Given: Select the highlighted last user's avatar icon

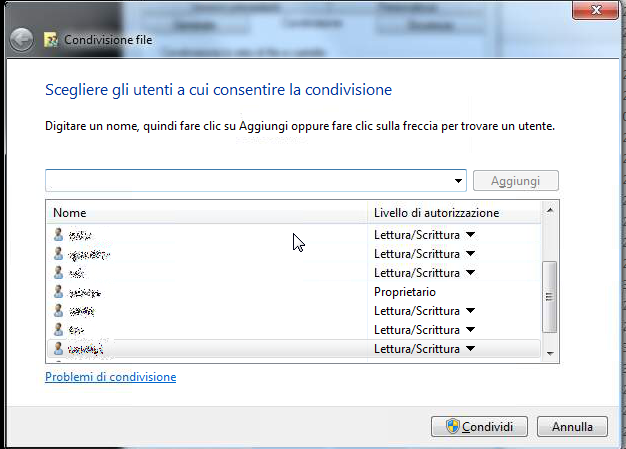Looking at the screenshot, I should coord(58,349).
